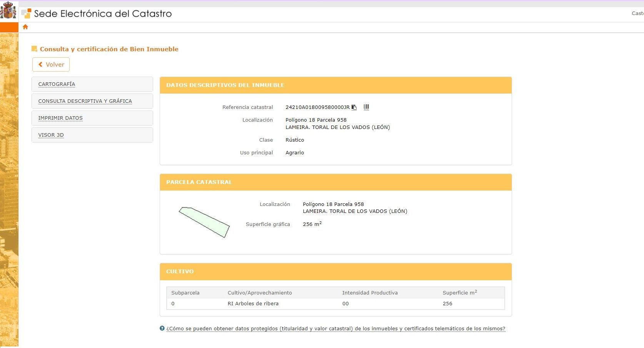Open the link about obtaining protected data

(336, 328)
